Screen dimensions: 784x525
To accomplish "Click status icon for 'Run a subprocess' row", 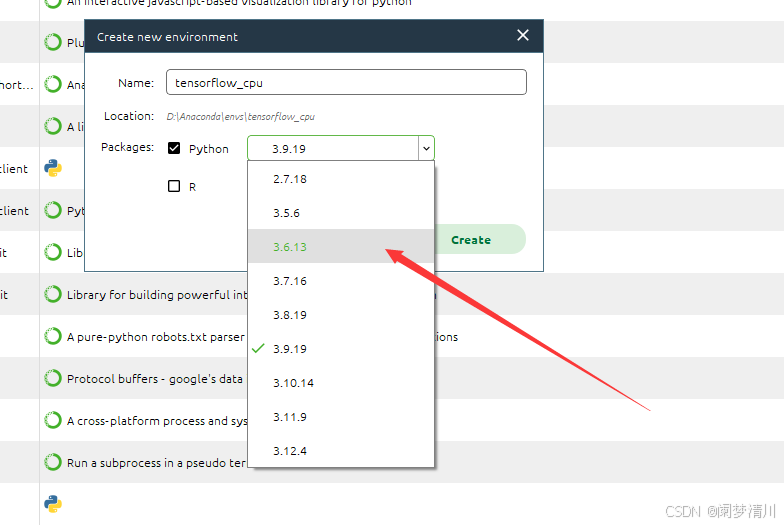I will (52, 462).
